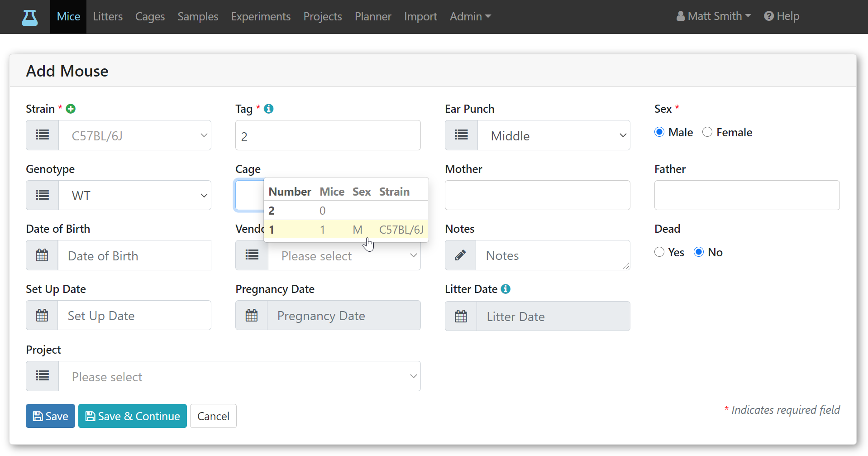
Task: Open the Genotype WT dropdown
Action: 135,195
